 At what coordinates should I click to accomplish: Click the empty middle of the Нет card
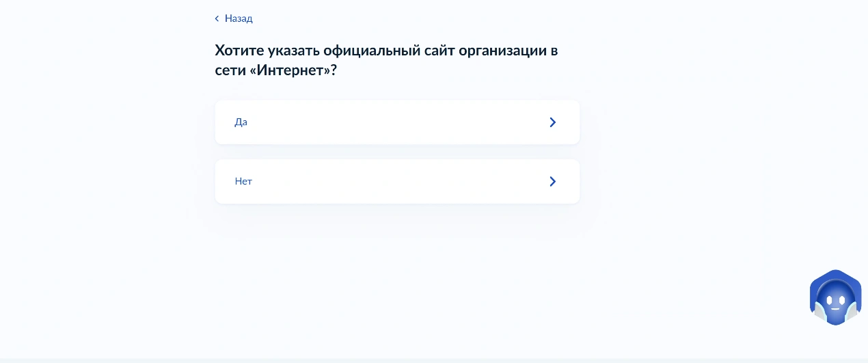click(x=396, y=181)
